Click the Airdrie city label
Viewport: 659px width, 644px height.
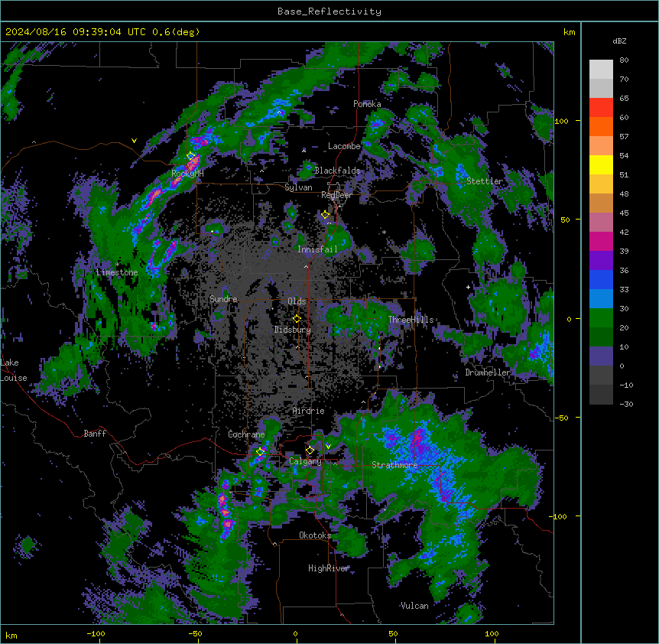pyautogui.click(x=308, y=411)
